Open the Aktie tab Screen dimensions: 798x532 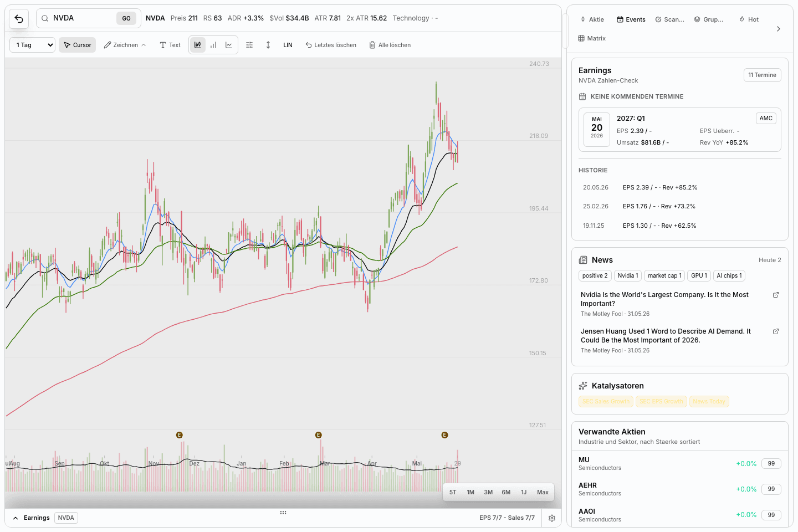[x=592, y=19]
